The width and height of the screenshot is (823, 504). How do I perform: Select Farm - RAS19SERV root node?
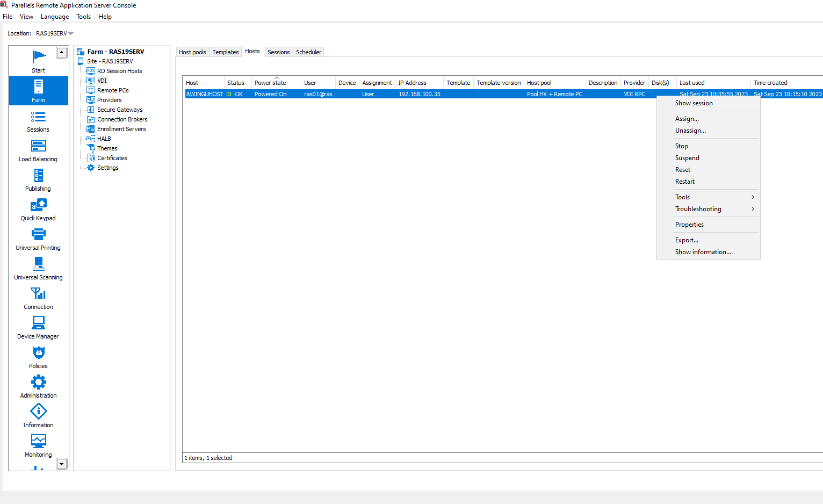click(115, 52)
